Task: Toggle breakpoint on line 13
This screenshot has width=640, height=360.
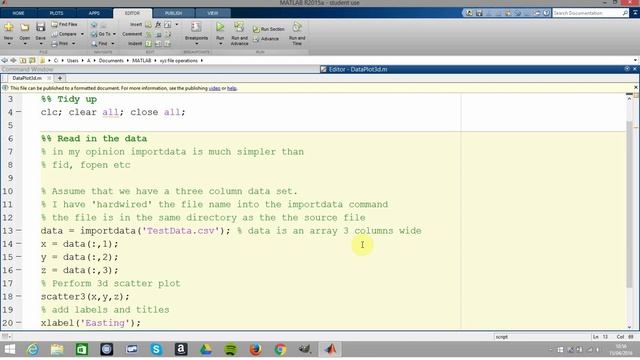Action: point(19,231)
